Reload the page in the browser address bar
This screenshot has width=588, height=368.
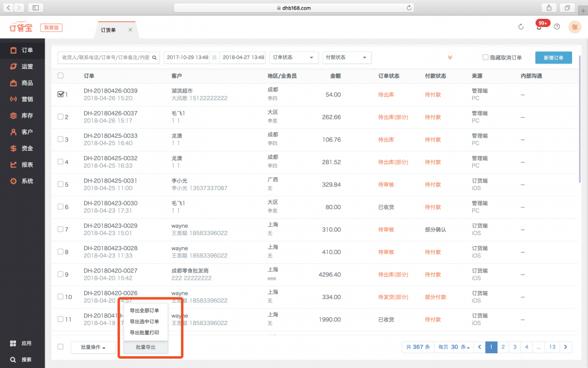click(409, 8)
